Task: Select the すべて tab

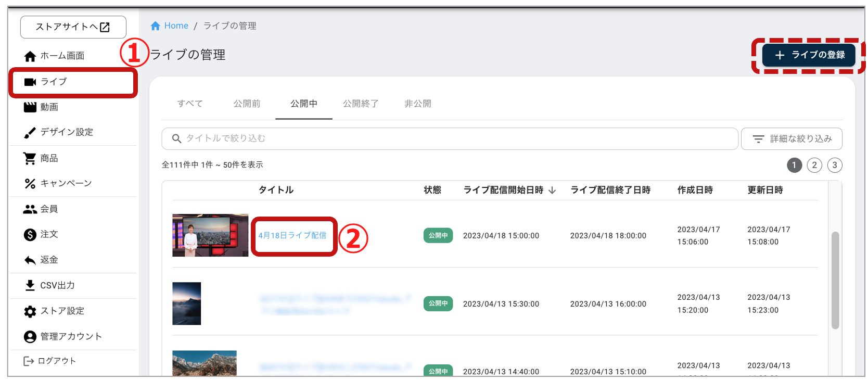Action: pyautogui.click(x=190, y=104)
